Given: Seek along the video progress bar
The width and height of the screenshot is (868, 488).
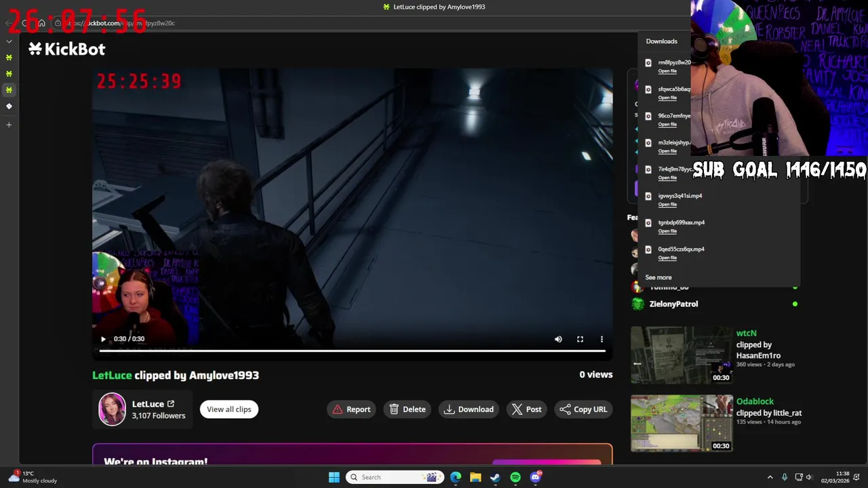Looking at the screenshot, I should tap(352, 350).
